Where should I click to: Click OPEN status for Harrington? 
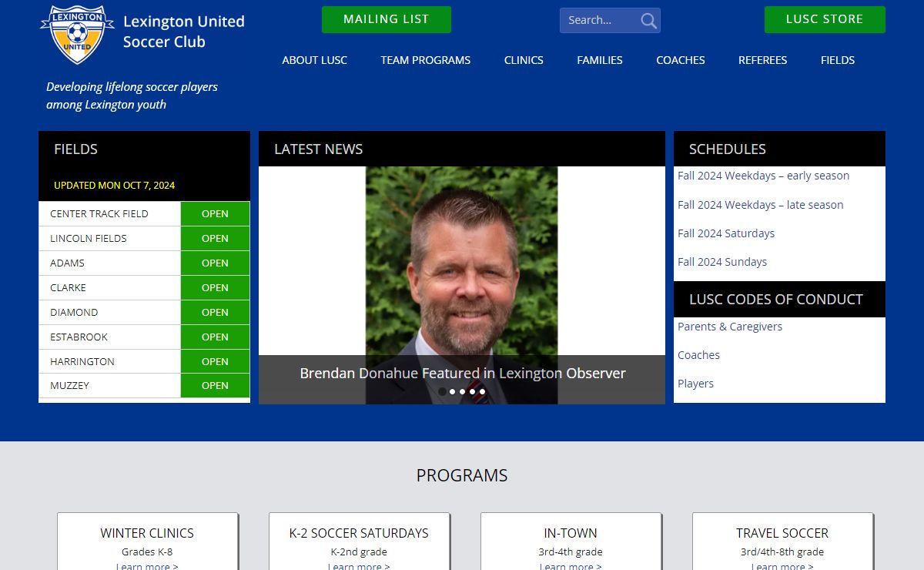(x=215, y=361)
